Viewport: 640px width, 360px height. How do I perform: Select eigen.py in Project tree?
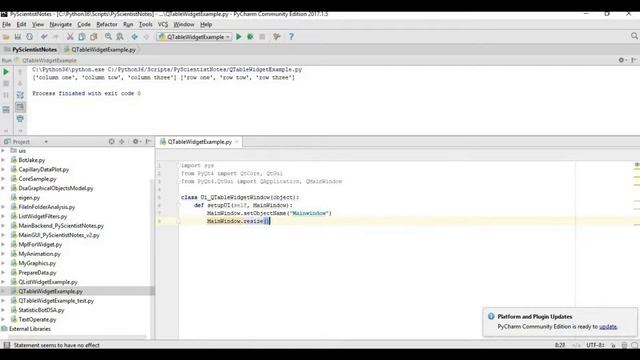coord(29,198)
